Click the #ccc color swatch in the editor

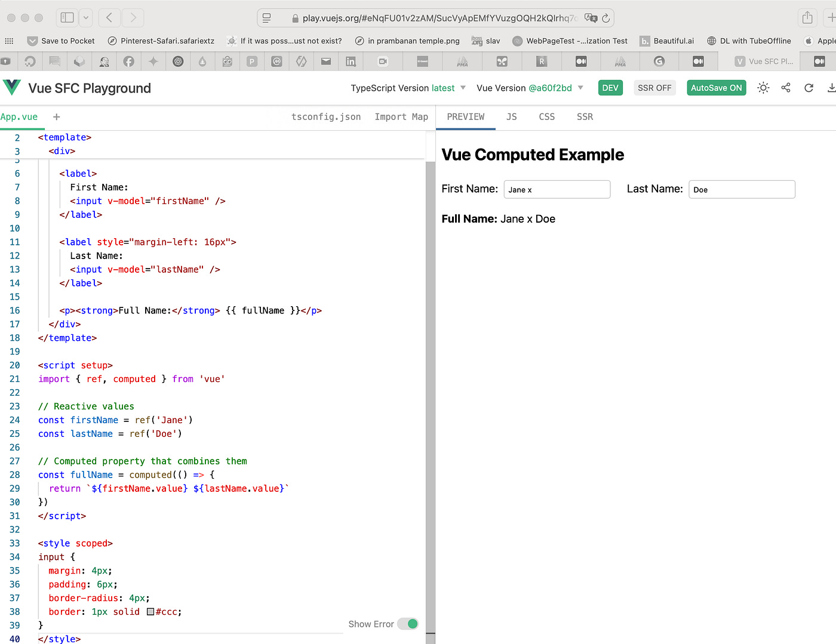tap(150, 611)
